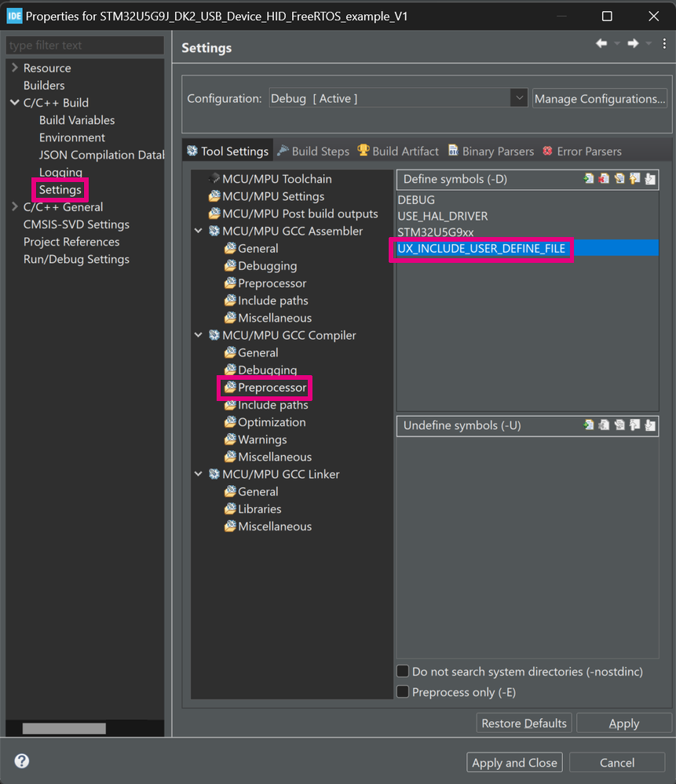Expand the C/C++ General tree item
Viewport: 676px width, 784px height.
(x=14, y=206)
